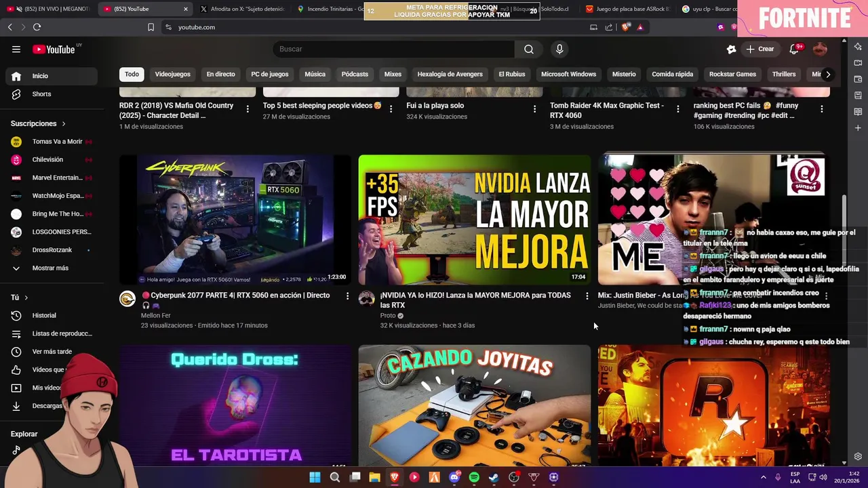
Task: Open the Proto channel link
Action: pyautogui.click(x=388, y=316)
